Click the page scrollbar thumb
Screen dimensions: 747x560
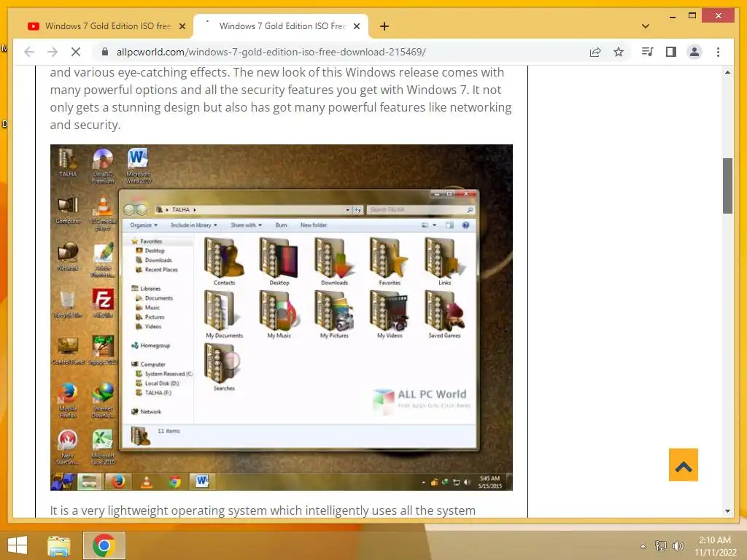point(727,186)
